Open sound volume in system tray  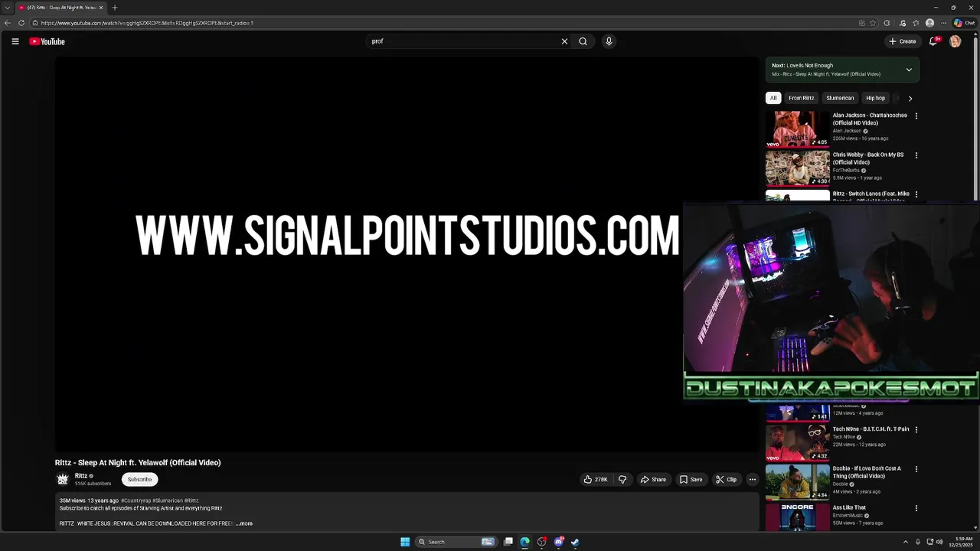point(939,542)
